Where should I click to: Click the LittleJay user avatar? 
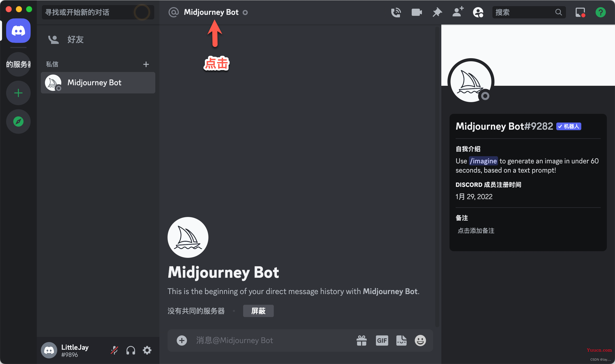49,350
